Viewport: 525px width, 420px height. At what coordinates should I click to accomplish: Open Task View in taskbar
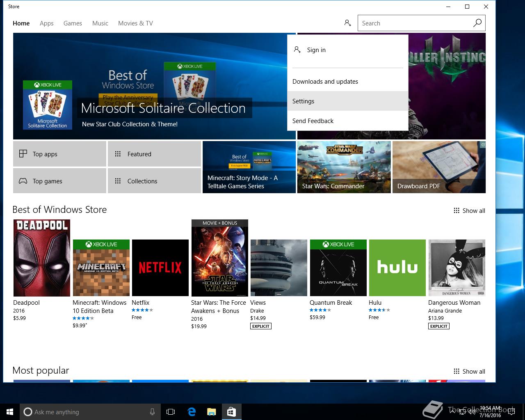(171, 412)
